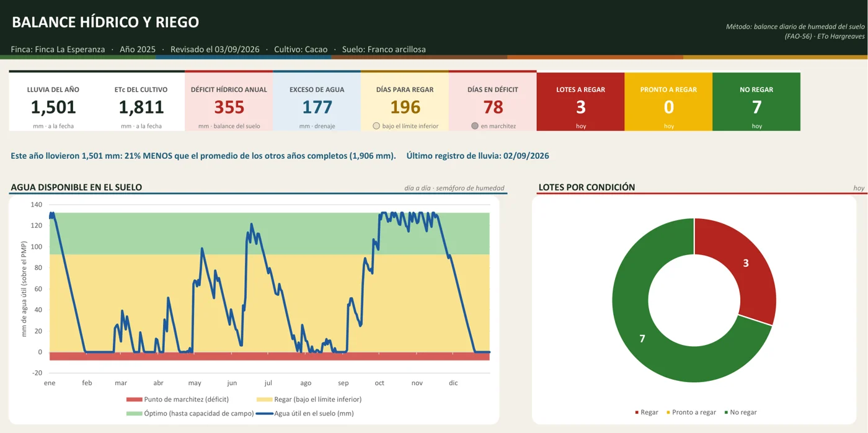Viewport: 868px width, 433px height.
Task: Click the red donut segment labeled 3
Action: [745, 263]
